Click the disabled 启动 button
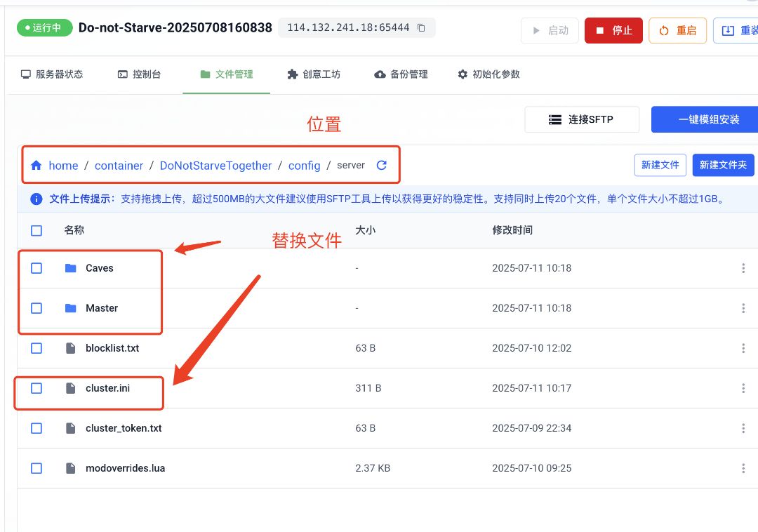The width and height of the screenshot is (758, 532). coord(550,30)
